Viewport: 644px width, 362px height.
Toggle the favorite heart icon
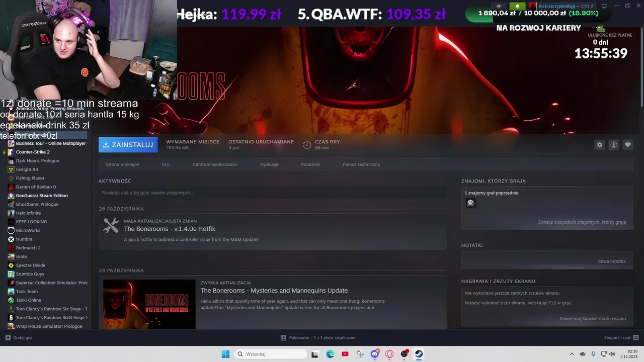(628, 145)
